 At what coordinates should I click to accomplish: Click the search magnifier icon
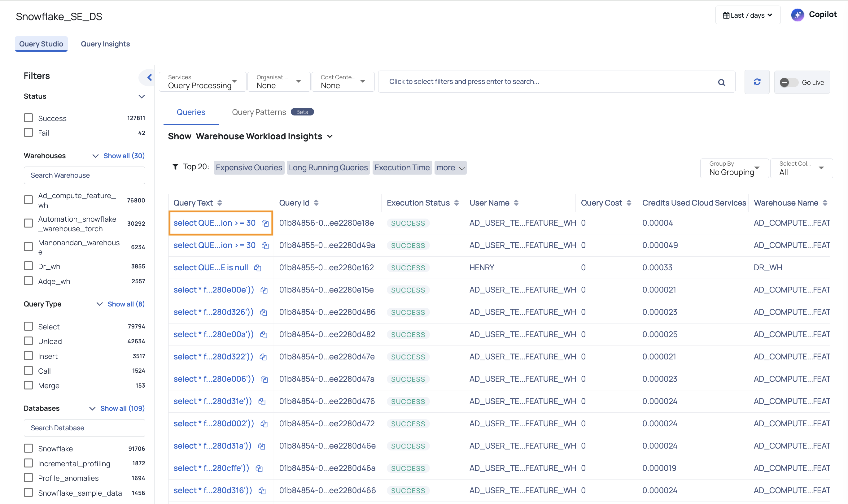722,83
